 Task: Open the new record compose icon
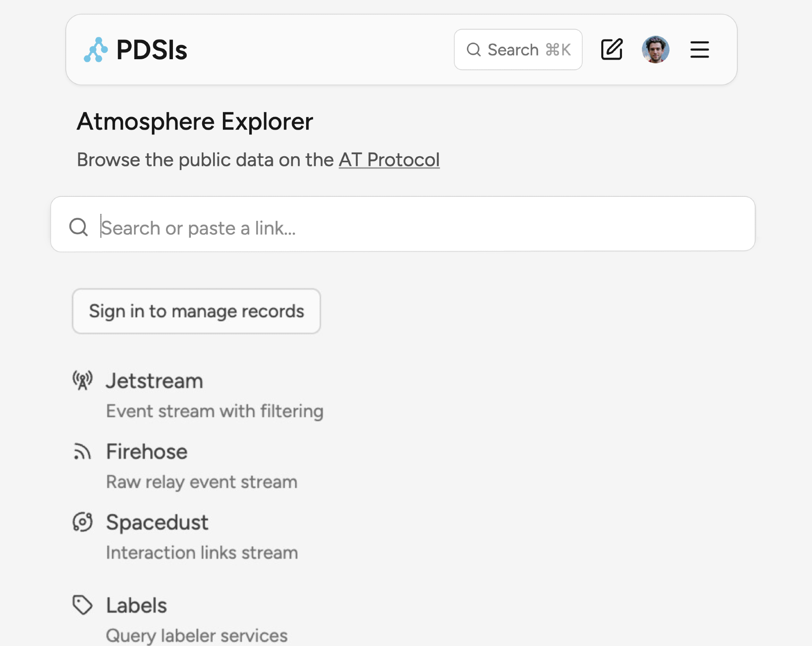click(611, 50)
